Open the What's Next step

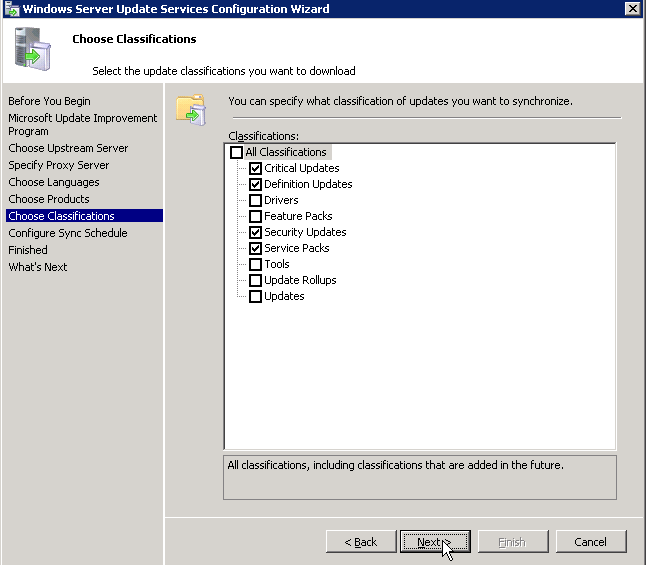pyautogui.click(x=38, y=267)
